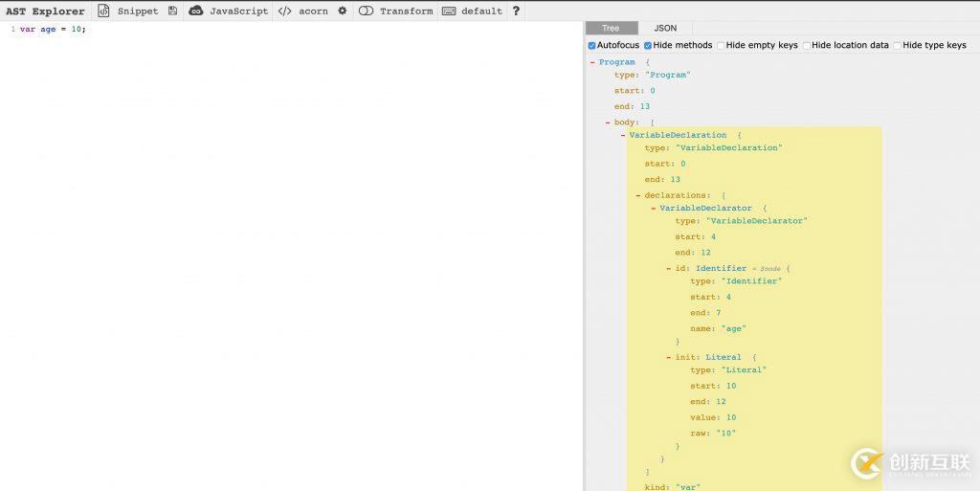Click the keyboard icon
This screenshot has height=491, width=980.
449,11
